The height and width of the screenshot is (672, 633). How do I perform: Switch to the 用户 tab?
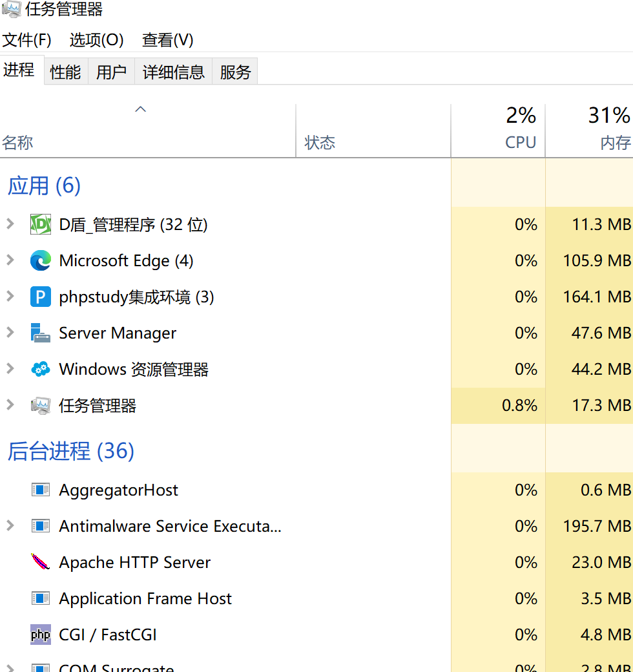click(111, 72)
